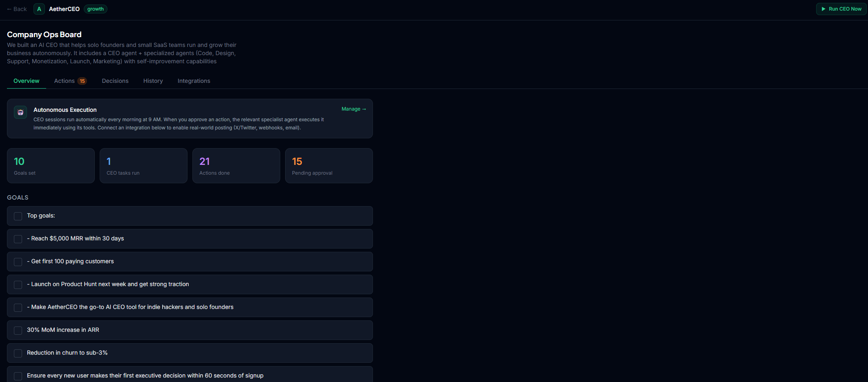Mark the 30% MoM ARR increase goal complete
Viewport: 868px width, 382px height.
(18, 330)
